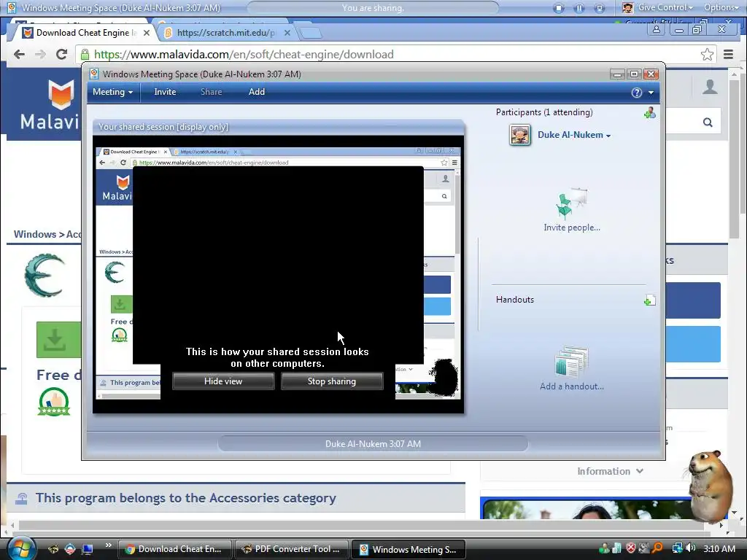This screenshot has height=560, width=747.
Task: Click the Malavida user account icon
Action: (x=710, y=87)
